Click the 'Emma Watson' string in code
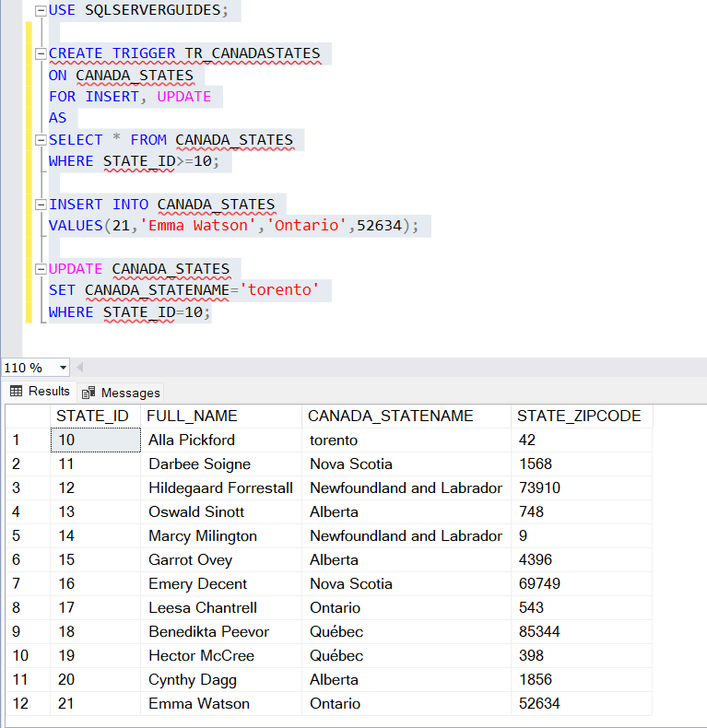The image size is (707, 728). (x=198, y=226)
